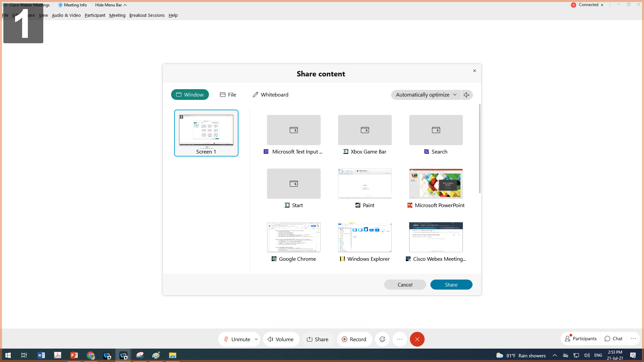The image size is (644, 362).
Task: Click the Record meeting button
Action: tap(354, 339)
